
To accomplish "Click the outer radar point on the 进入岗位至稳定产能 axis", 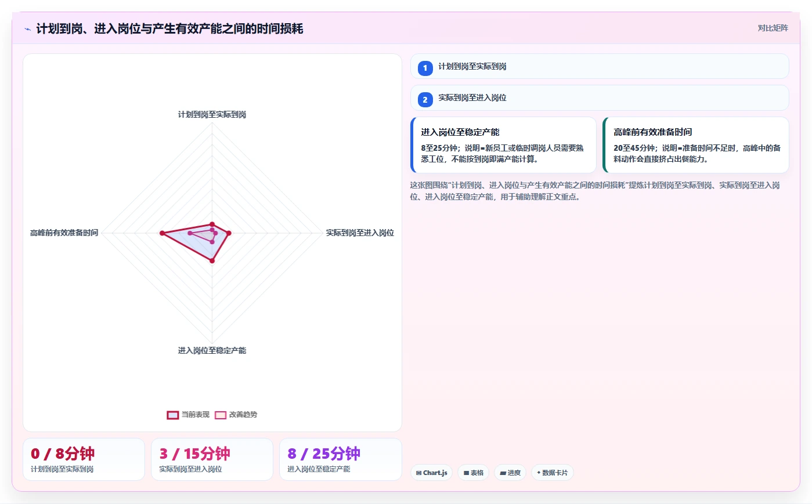I will [212, 261].
